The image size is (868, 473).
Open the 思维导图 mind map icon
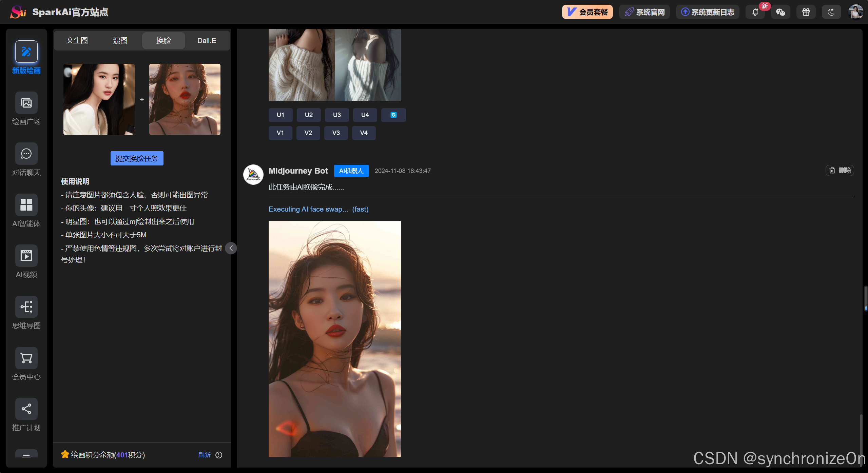coord(26,307)
